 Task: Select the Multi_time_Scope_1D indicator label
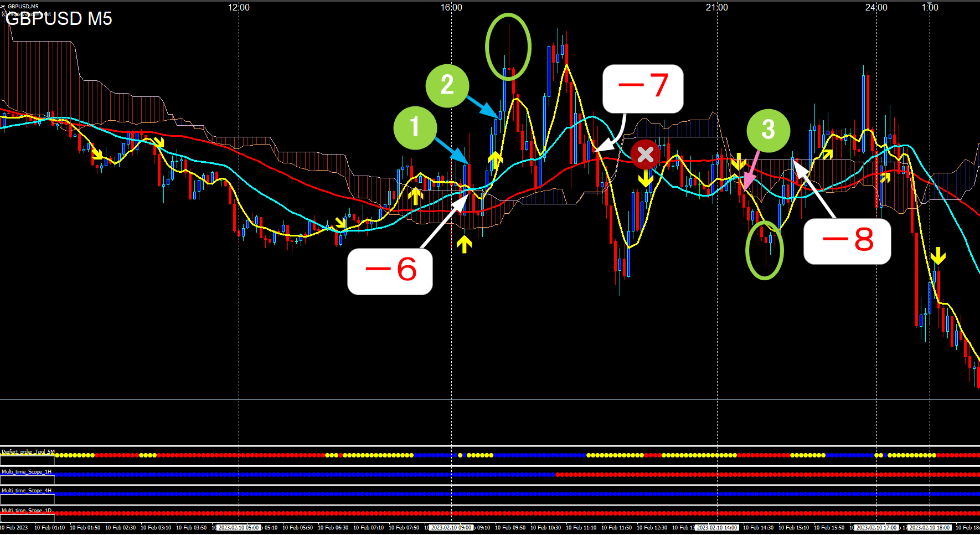click(x=27, y=511)
